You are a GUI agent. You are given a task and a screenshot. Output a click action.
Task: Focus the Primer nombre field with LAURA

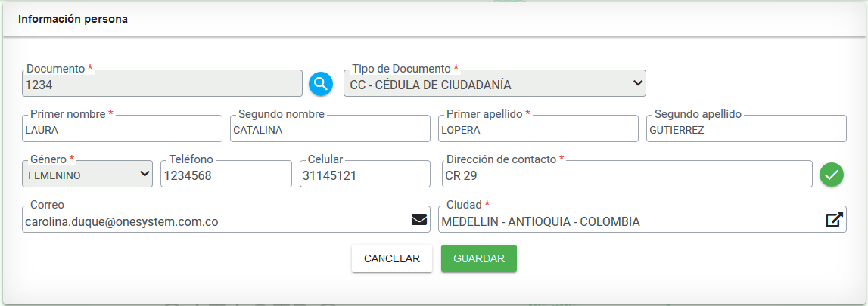pyautogui.click(x=123, y=128)
